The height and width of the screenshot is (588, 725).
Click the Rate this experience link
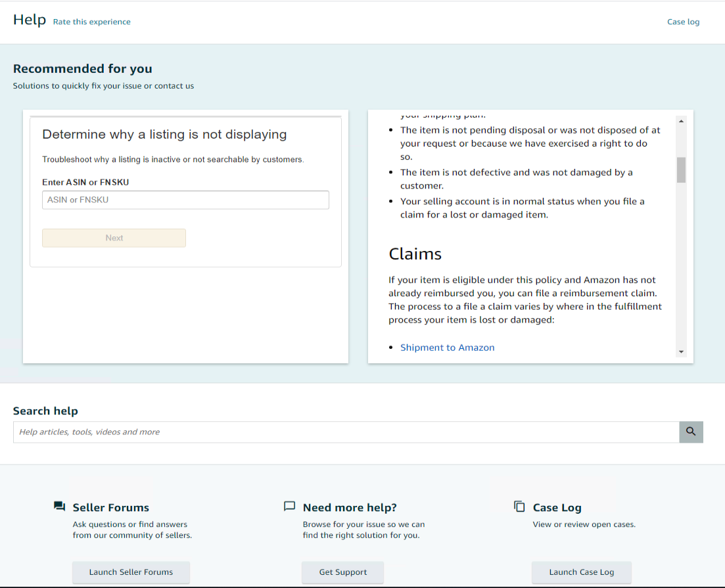point(91,22)
